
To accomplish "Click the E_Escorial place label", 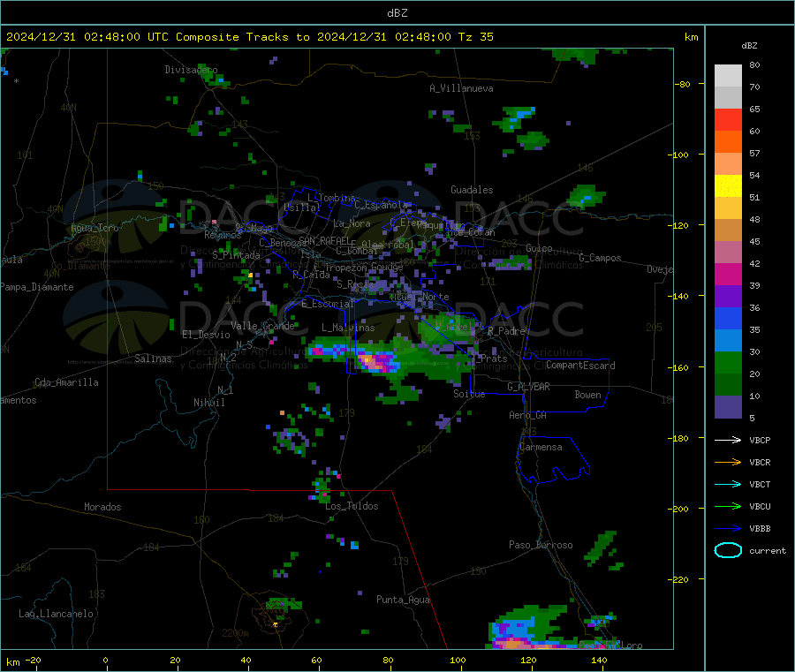I will tap(328, 304).
